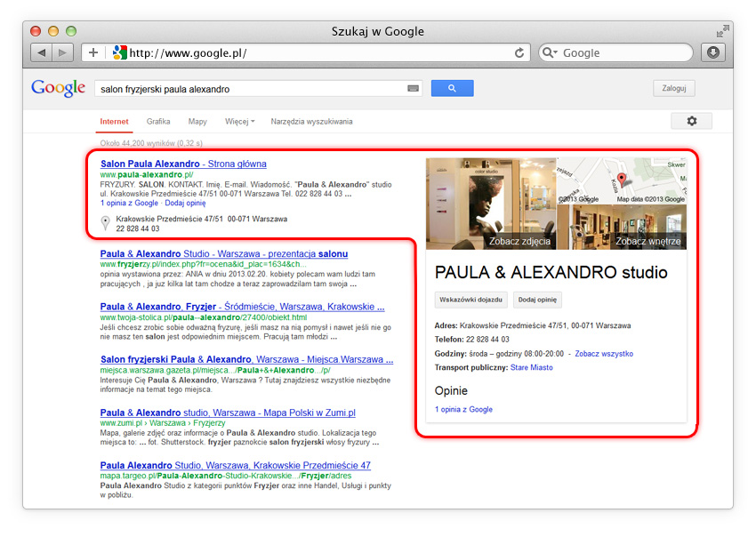Click the Zobacz wnętrze interior thumbnail
This screenshot has height=537, width=756.
[x=622, y=227]
